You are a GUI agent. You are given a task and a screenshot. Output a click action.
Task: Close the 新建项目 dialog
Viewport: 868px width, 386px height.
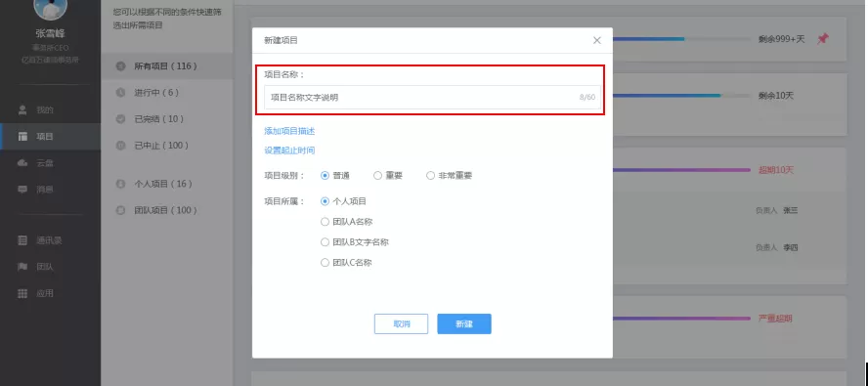tap(596, 40)
